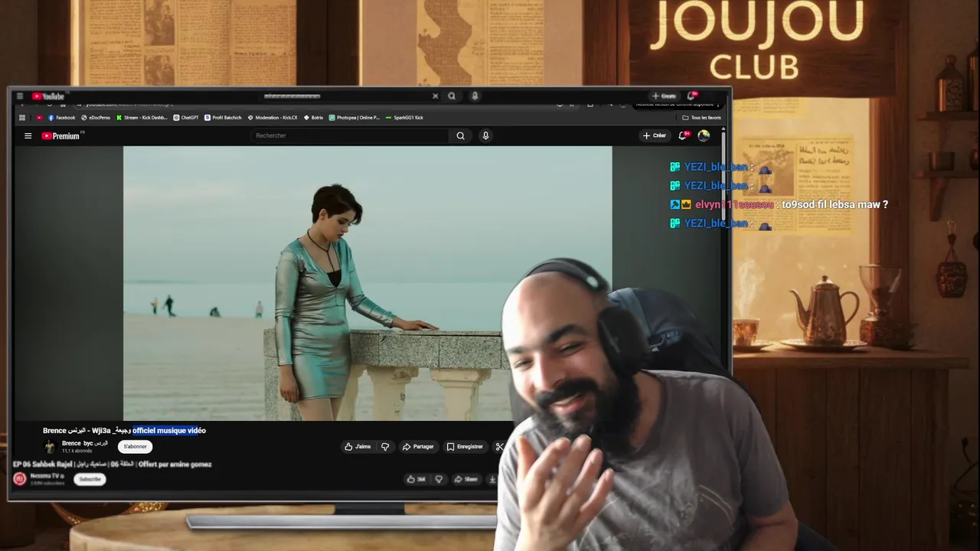Open the YouTube bookmark icon before Facebook
This screenshot has width=980, height=551.
click(x=39, y=118)
